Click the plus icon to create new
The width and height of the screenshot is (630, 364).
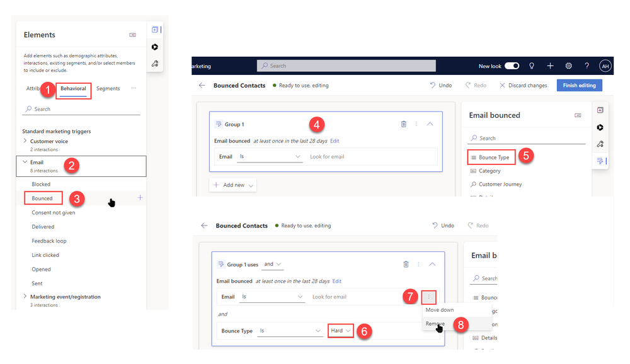(x=550, y=65)
